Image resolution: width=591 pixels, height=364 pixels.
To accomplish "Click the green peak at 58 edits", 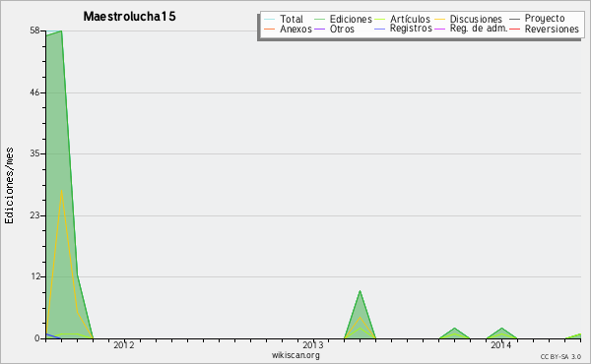I will (61, 30).
